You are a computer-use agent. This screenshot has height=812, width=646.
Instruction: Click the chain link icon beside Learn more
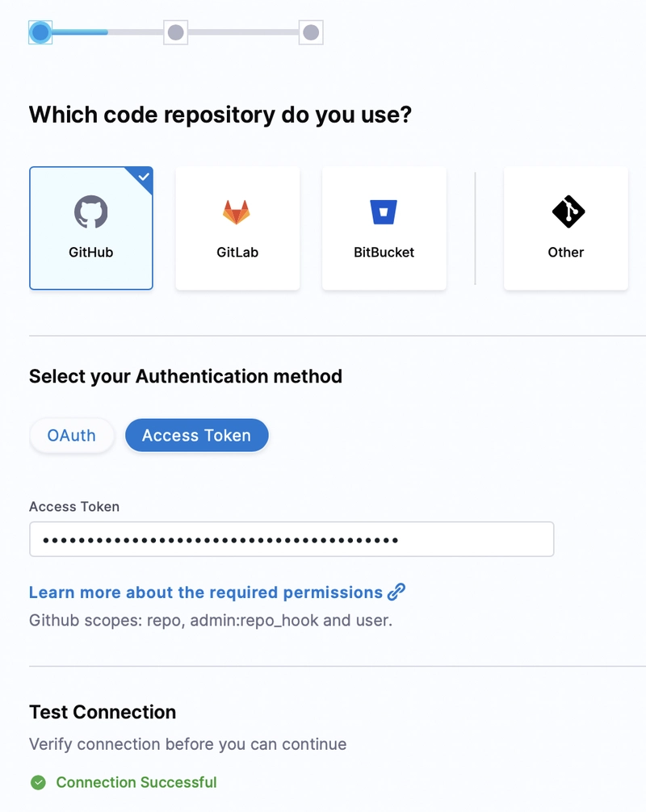tap(396, 592)
